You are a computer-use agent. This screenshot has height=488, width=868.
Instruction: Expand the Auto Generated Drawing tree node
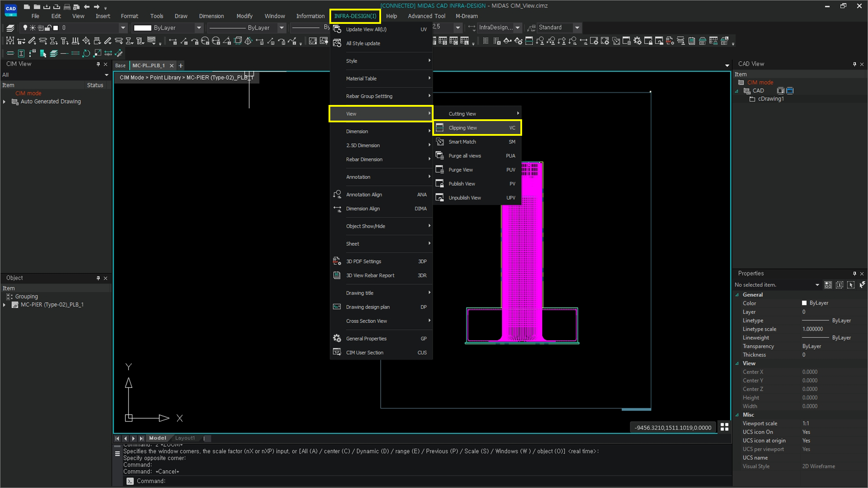pos(4,102)
